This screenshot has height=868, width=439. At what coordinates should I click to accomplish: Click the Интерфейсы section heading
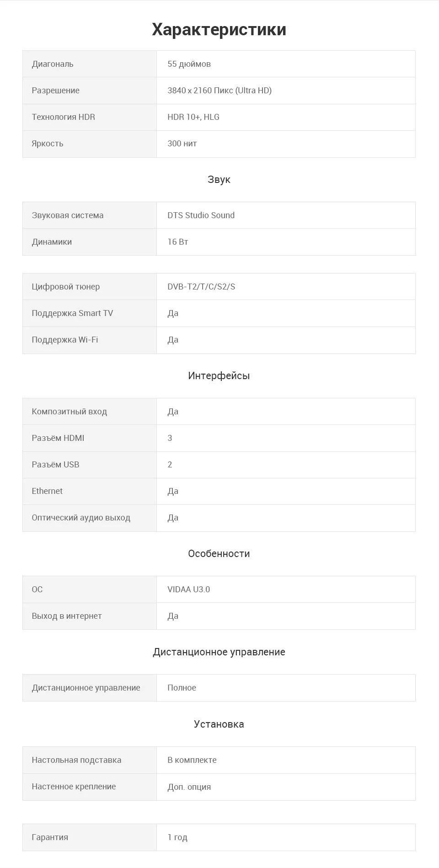click(219, 376)
